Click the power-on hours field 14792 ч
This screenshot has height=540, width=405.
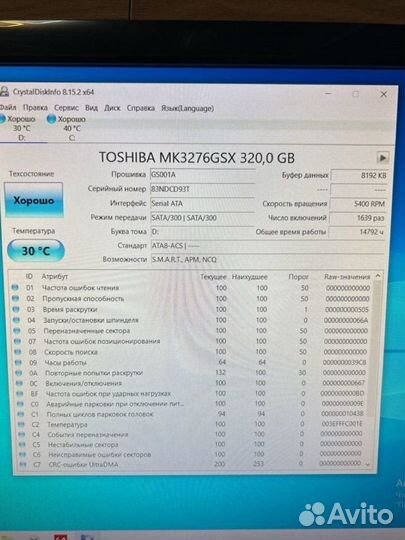357,232
